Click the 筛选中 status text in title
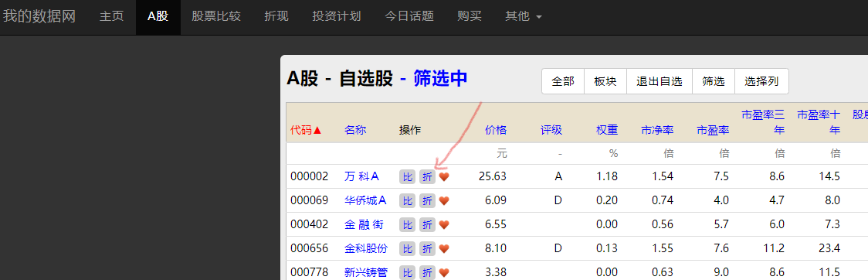The image size is (868, 280). coord(441,79)
